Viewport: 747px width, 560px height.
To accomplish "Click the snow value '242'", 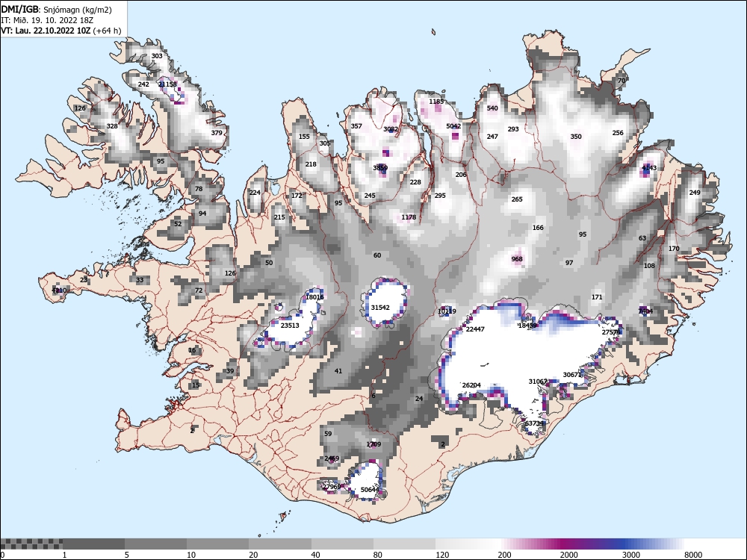I will (x=143, y=84).
